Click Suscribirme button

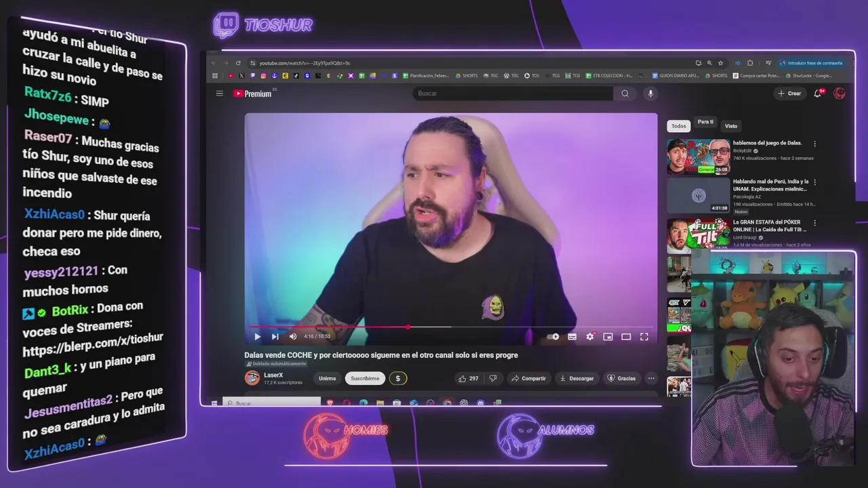[x=365, y=378]
